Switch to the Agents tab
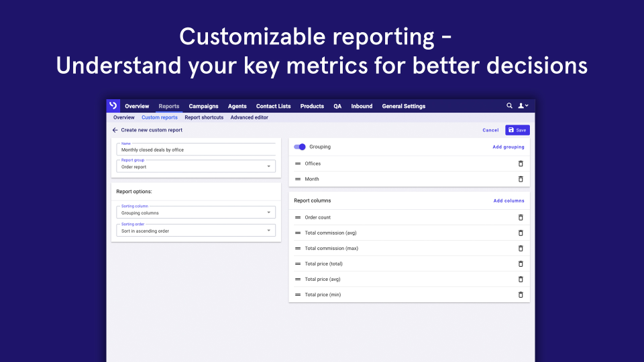This screenshot has height=362, width=644. click(x=237, y=106)
